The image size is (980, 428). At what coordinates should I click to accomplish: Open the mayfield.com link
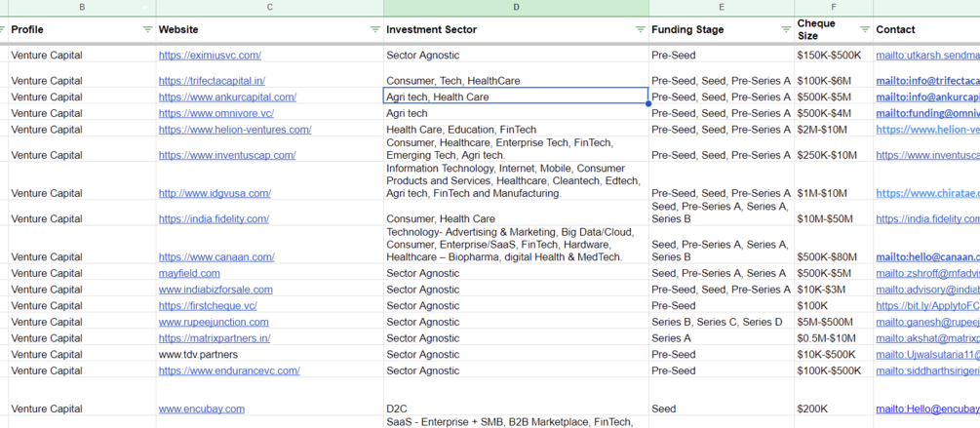click(189, 274)
